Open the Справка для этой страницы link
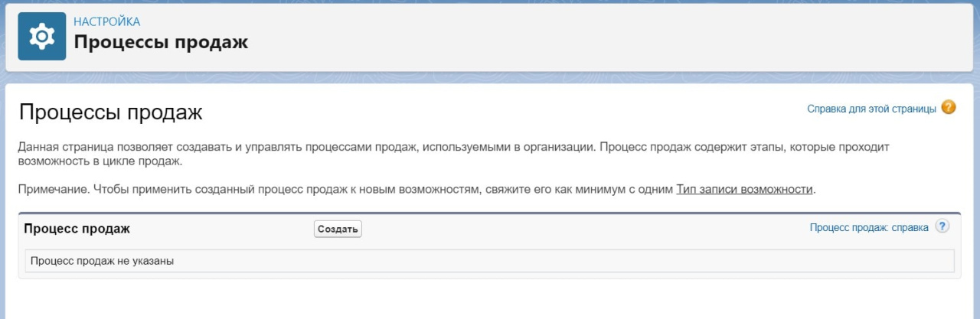The height and width of the screenshot is (319, 980). pos(871,109)
